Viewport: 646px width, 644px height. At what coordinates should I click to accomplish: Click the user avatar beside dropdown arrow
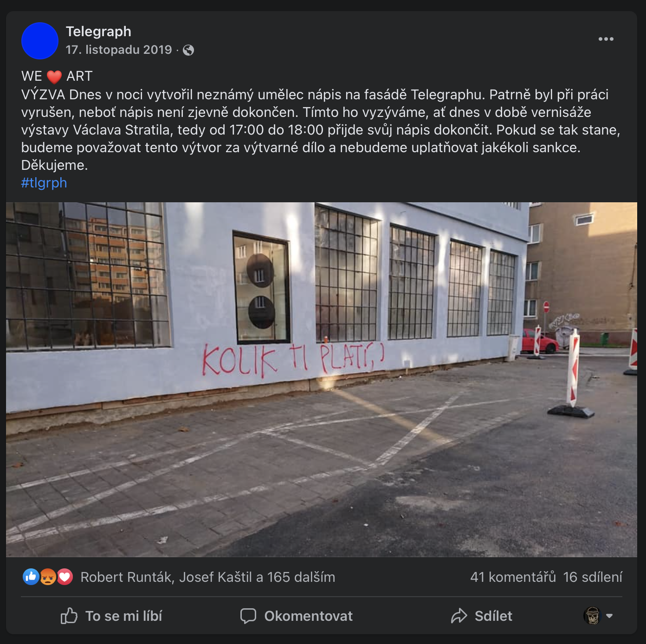592,616
